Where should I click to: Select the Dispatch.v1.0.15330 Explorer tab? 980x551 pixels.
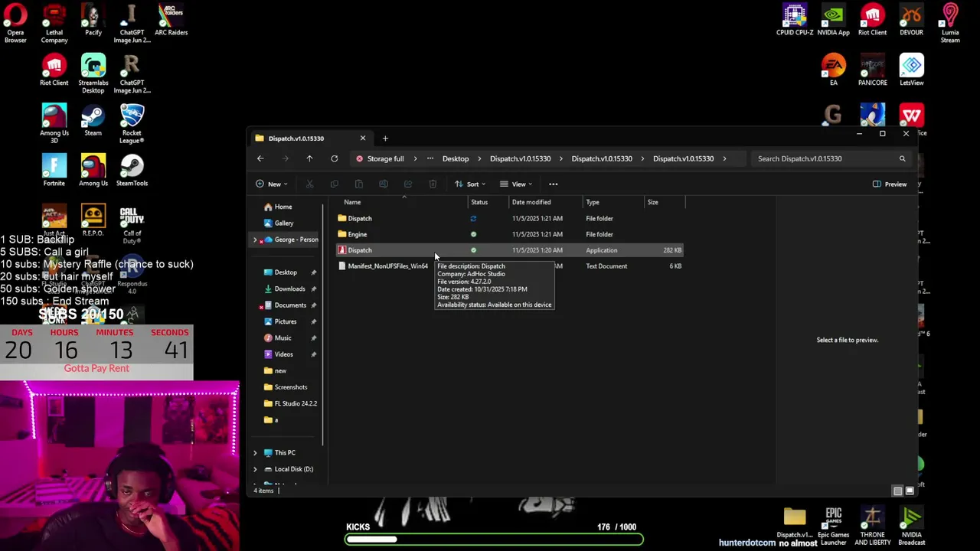[311, 139]
